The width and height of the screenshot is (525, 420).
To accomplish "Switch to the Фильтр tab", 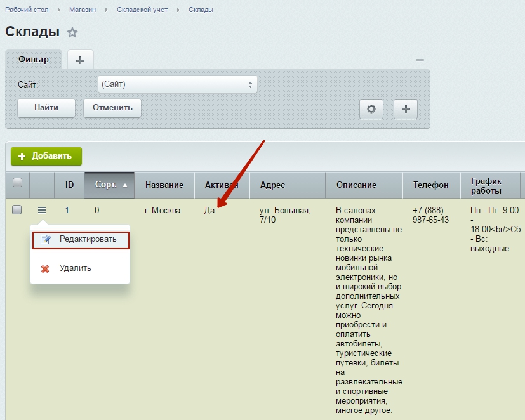I will (34, 60).
